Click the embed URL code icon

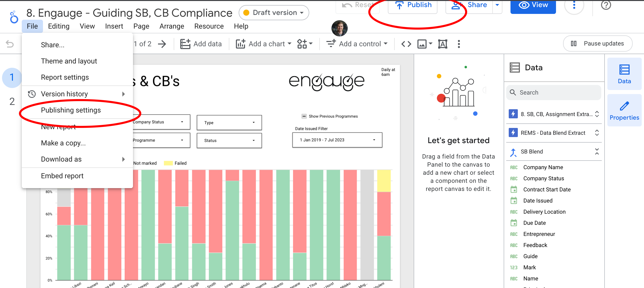[x=406, y=44]
